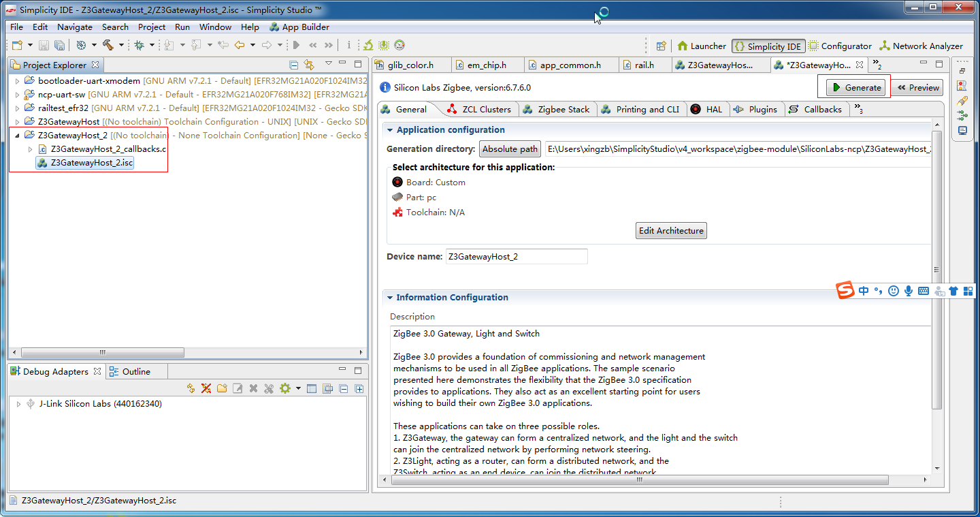This screenshot has width=980, height=517.
Task: Collapse Application configuration section
Action: coord(390,130)
